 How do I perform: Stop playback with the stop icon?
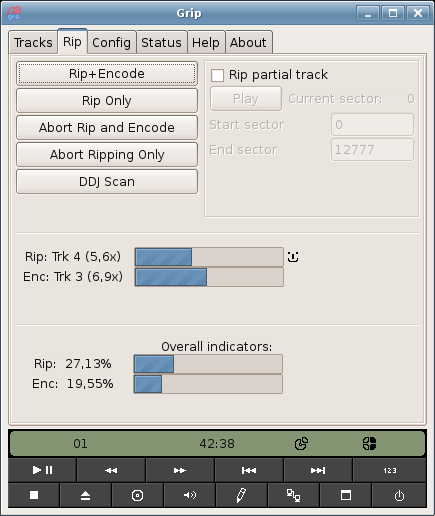34,495
